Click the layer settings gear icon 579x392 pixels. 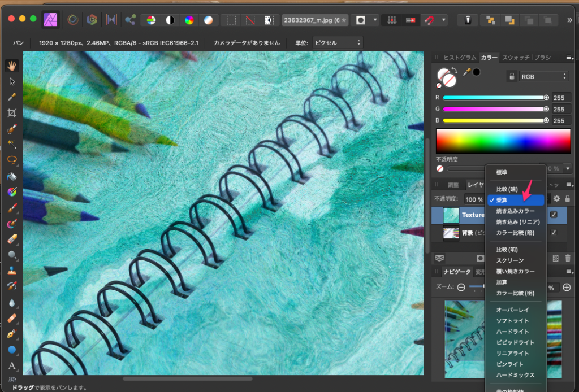[556, 199]
